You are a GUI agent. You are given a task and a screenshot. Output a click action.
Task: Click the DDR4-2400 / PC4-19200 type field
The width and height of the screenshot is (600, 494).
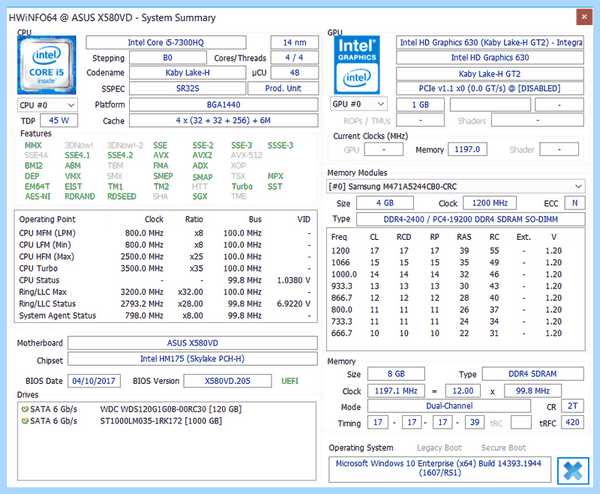[471, 219]
